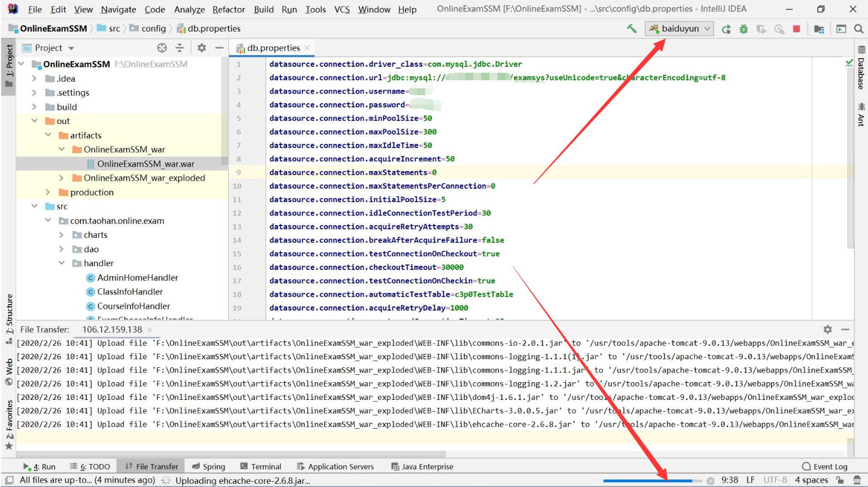Start debugging with the bug icon

click(x=743, y=29)
